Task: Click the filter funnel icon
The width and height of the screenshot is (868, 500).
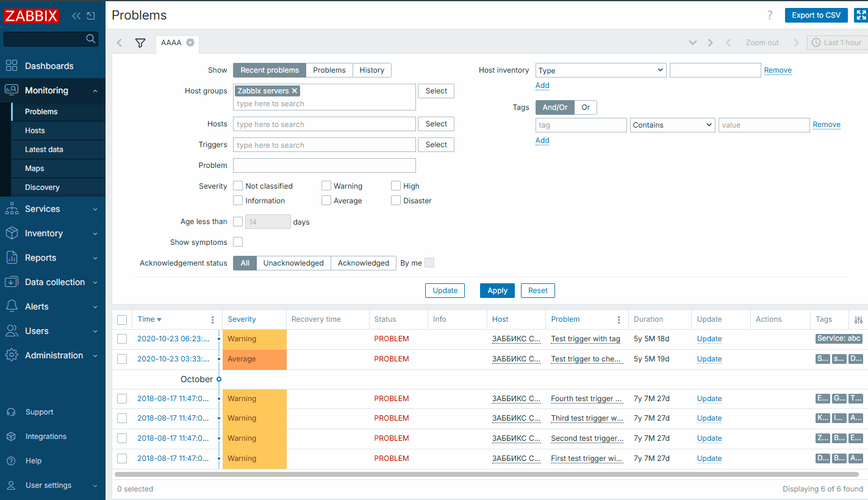Action: click(x=140, y=43)
